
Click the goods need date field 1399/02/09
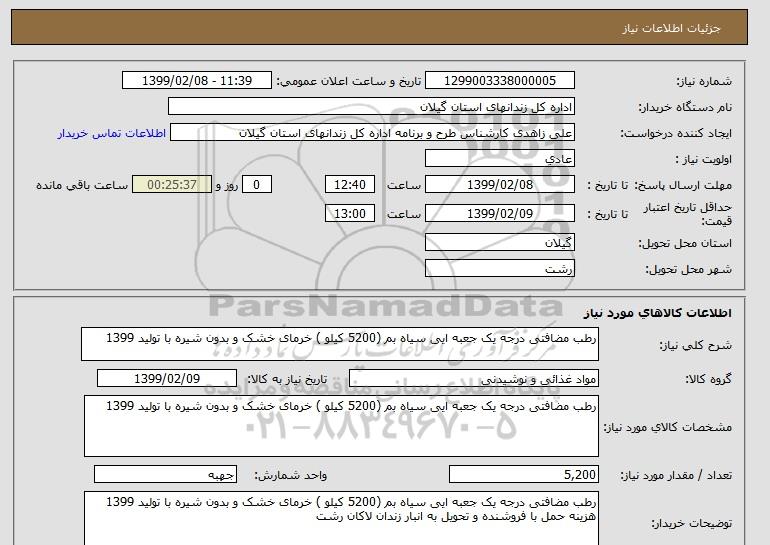(x=167, y=378)
